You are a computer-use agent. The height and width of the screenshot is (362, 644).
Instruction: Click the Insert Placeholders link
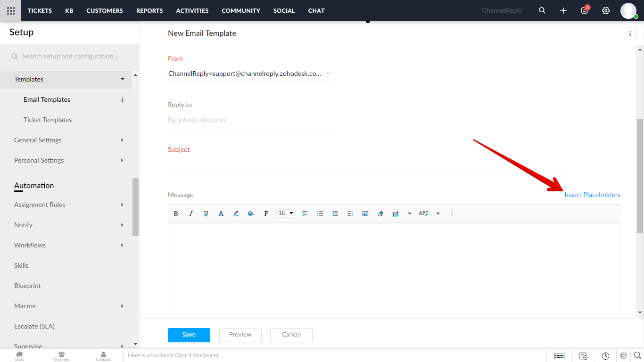pos(592,195)
